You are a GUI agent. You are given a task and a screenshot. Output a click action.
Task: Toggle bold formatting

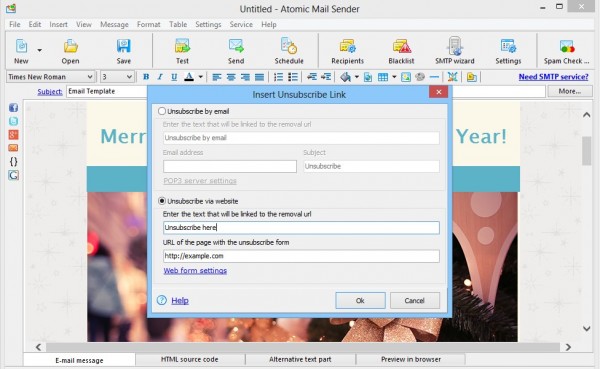click(146, 77)
